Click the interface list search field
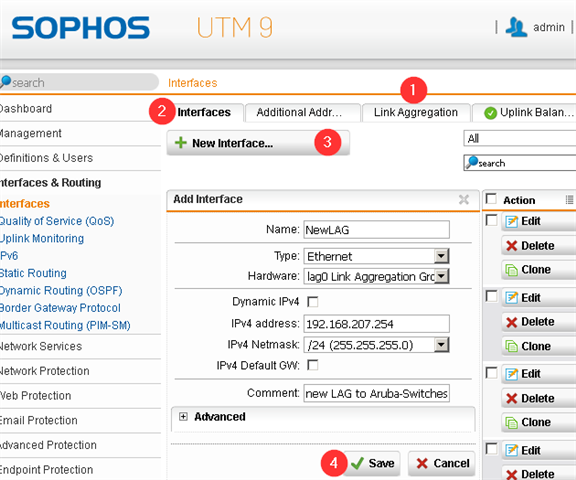 point(520,163)
